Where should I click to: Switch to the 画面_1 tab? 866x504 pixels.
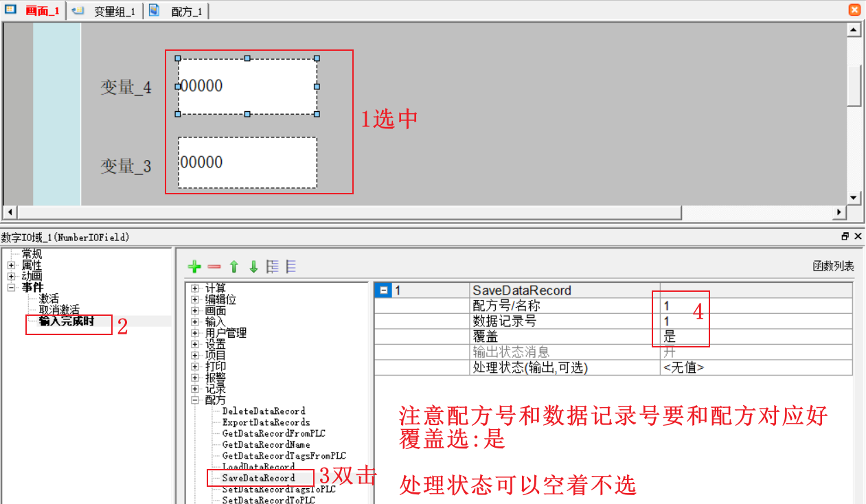click(43, 11)
